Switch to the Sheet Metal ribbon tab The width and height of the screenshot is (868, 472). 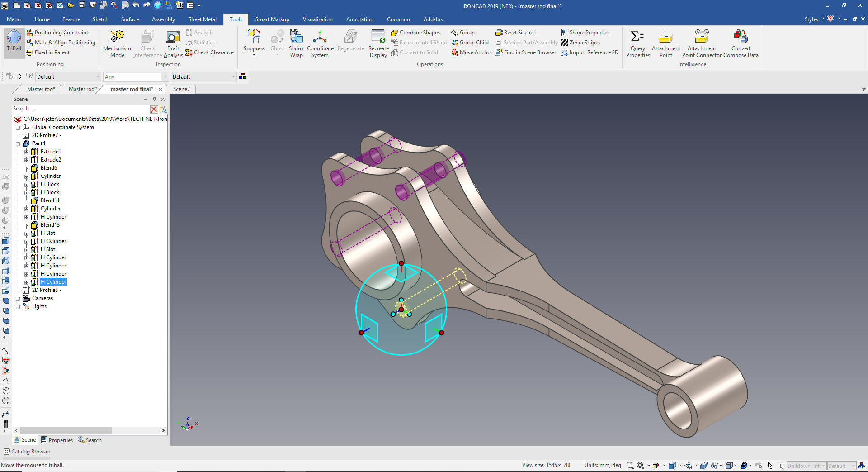click(x=202, y=19)
